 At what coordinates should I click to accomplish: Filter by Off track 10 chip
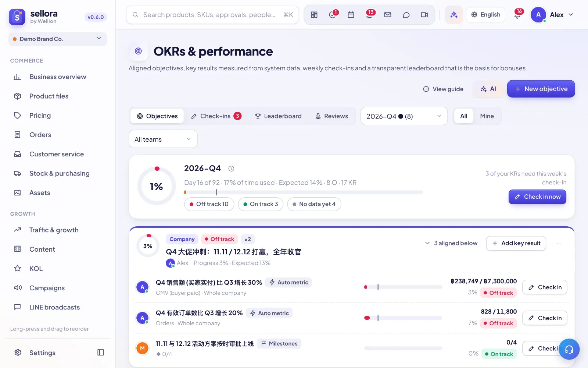(x=209, y=204)
